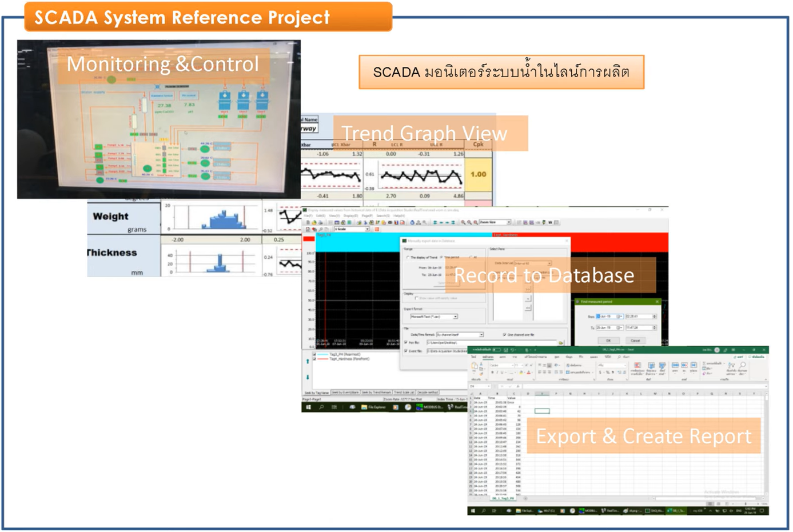Click Cancel in the Find measured period dialog
The width and height of the screenshot is (793, 532).
tap(635, 341)
